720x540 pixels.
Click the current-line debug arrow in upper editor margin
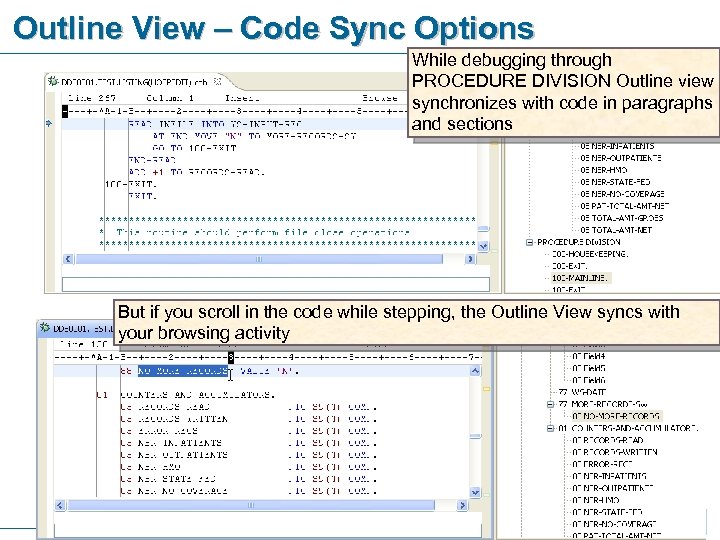point(49,123)
